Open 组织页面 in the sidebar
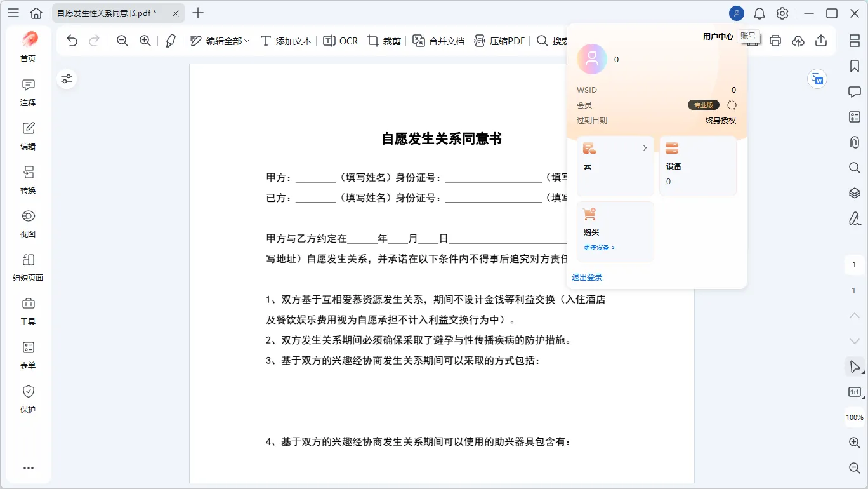Screen dimensions: 868x489 pos(28,267)
